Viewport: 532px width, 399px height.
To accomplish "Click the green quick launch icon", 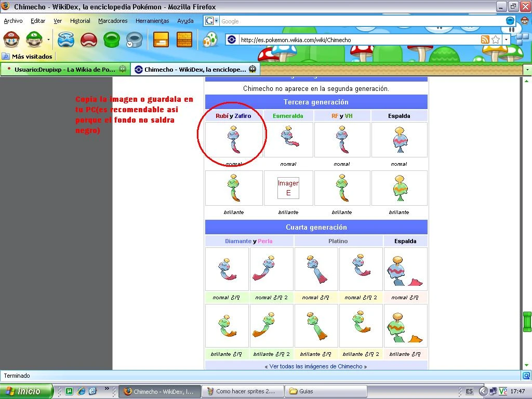I will (69, 391).
